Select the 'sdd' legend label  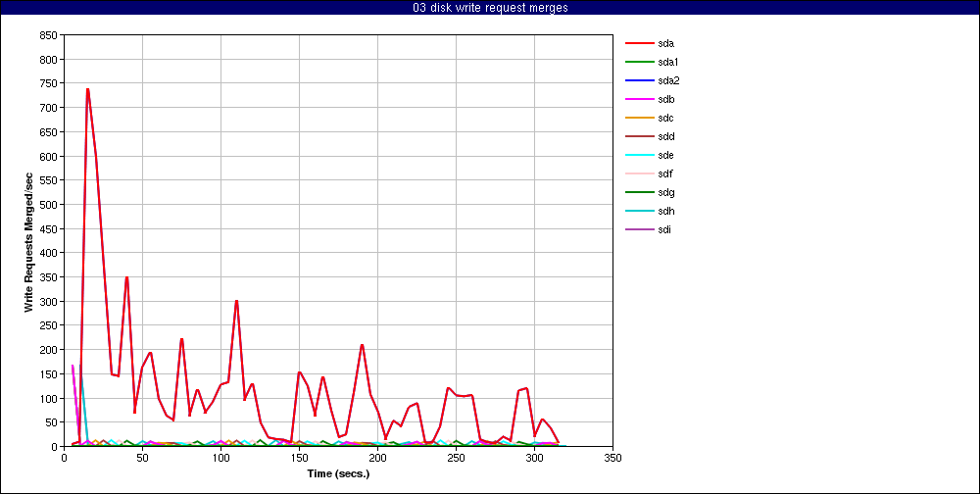tap(665, 136)
